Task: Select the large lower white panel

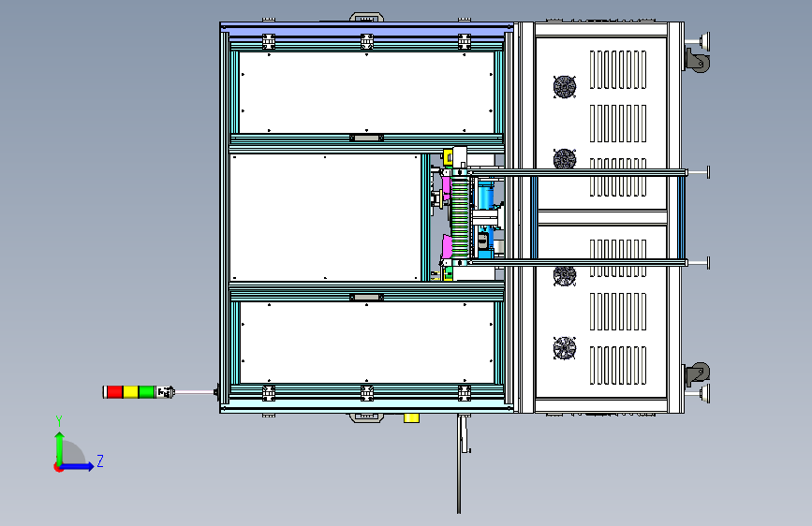Action: (366, 343)
